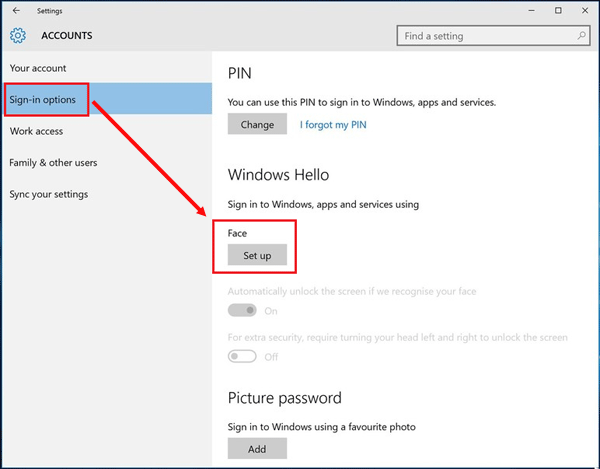Click into the Find a setting field

click(x=493, y=36)
